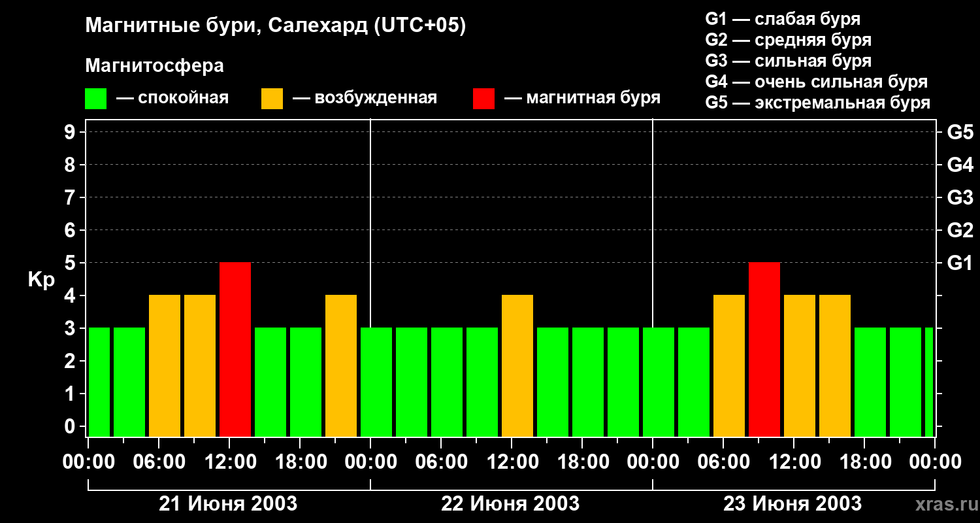Click the Kp value 5 on left axis
The image size is (980, 523).
(x=71, y=263)
